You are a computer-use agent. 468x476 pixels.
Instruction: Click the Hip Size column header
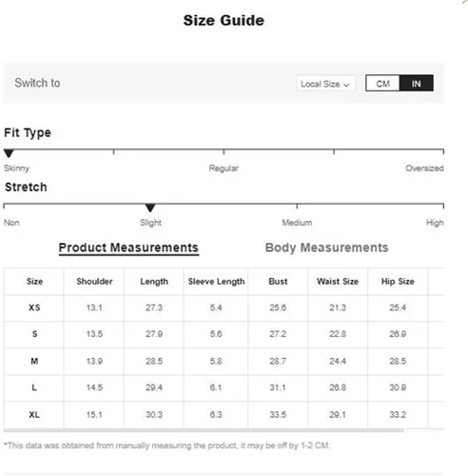click(x=398, y=282)
